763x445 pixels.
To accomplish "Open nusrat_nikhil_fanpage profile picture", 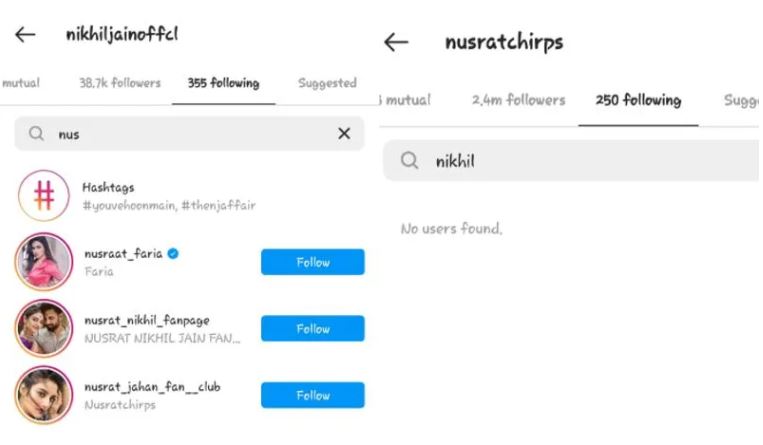I will (44, 328).
